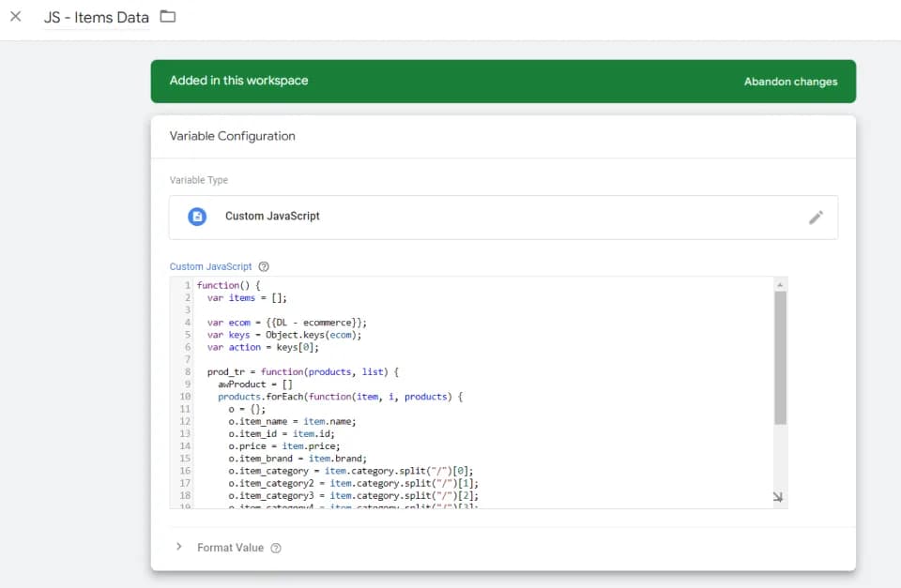Click the o.item_category3 code line
Screen dimensions: 901x588
tap(354, 495)
